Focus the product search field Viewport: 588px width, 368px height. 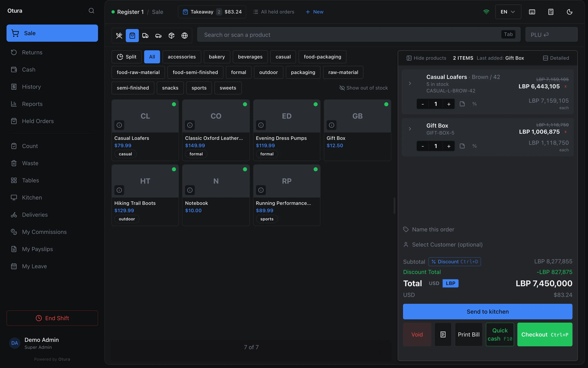(x=359, y=35)
